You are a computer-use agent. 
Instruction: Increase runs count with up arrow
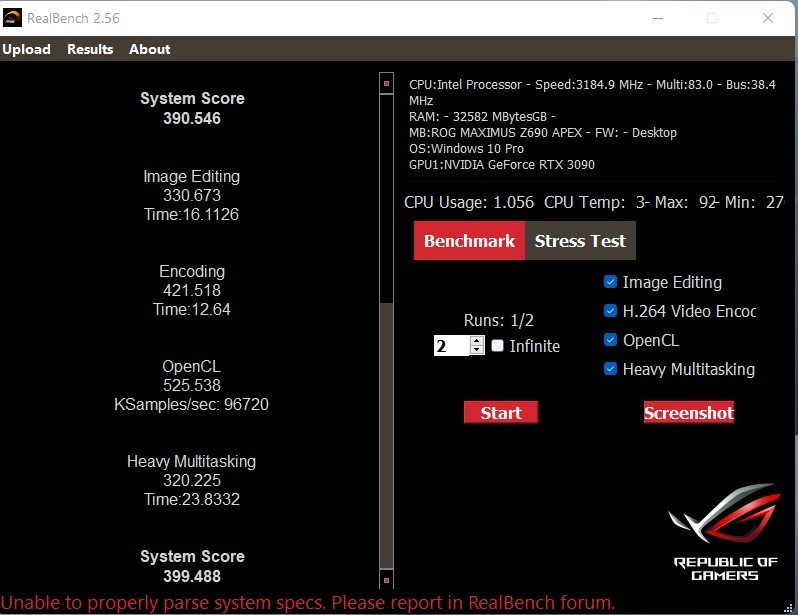click(477, 341)
